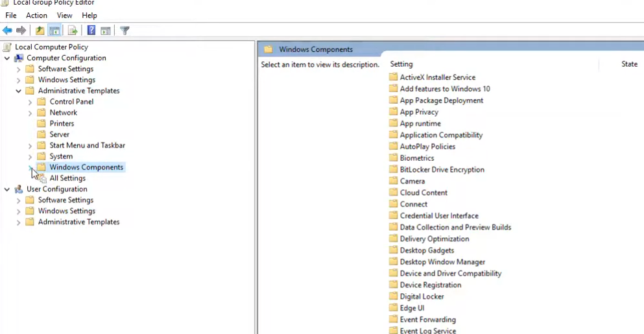Select All Settings in the tree
The image size is (644, 334).
coord(67,178)
